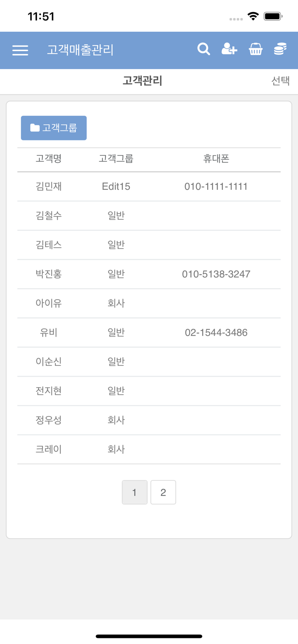Click the phone number 010-5138-3247
Screen dimensions: 298x644
pyautogui.click(x=216, y=274)
